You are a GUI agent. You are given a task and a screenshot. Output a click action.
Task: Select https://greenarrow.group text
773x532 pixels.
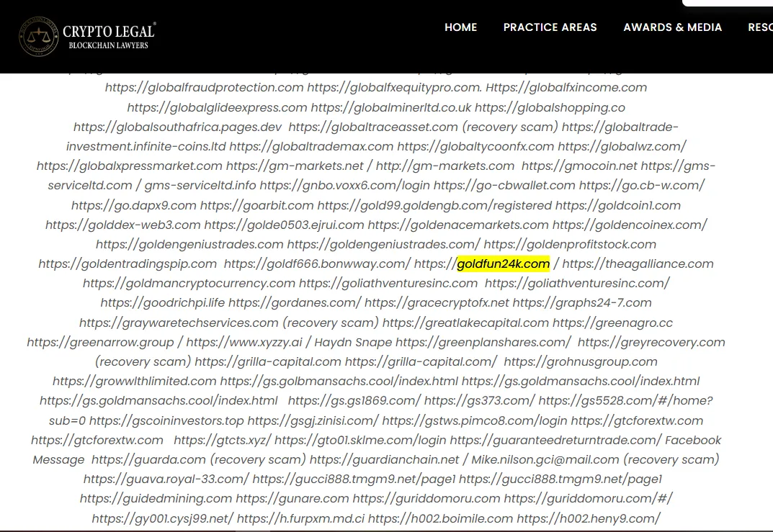(100, 342)
